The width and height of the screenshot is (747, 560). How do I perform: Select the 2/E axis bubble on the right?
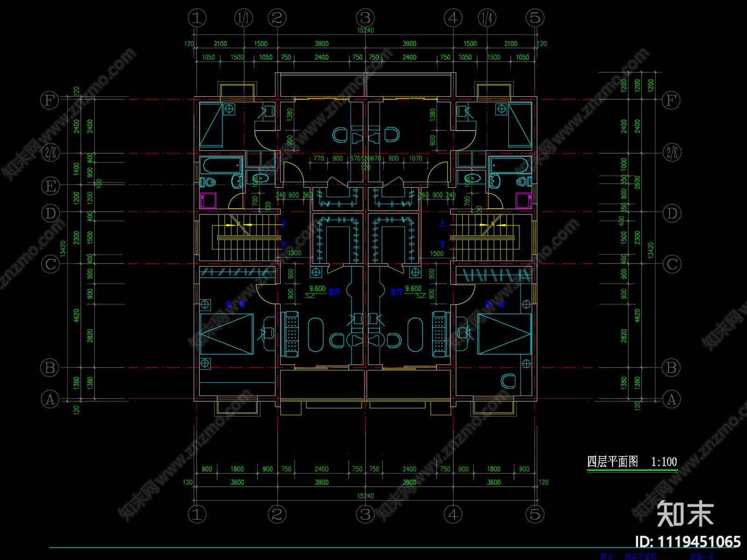pyautogui.click(x=672, y=152)
